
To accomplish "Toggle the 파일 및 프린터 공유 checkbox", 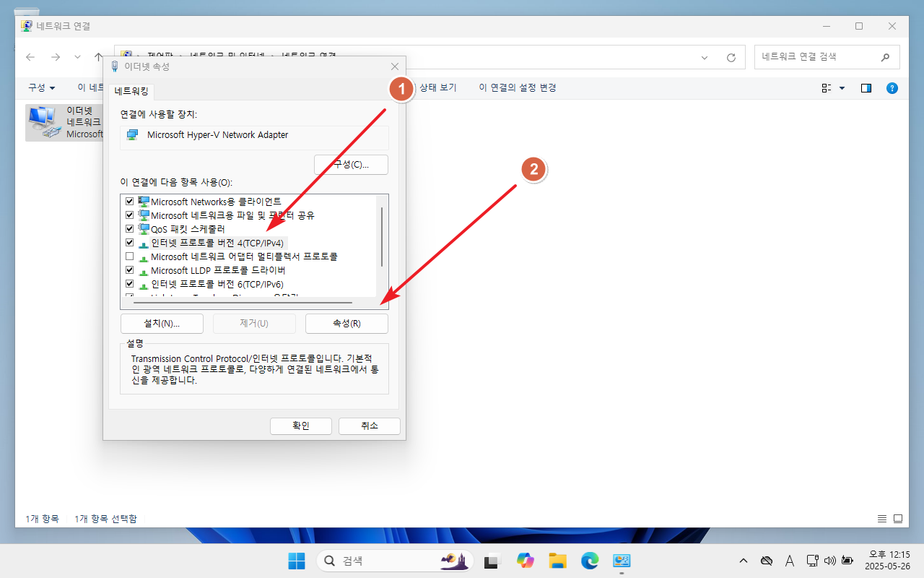I will tap(130, 215).
